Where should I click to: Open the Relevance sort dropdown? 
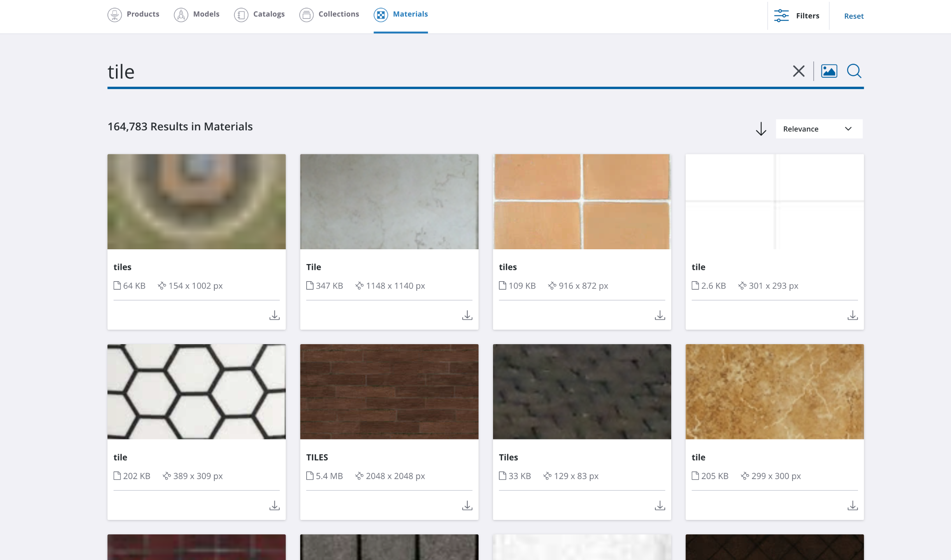819,129
